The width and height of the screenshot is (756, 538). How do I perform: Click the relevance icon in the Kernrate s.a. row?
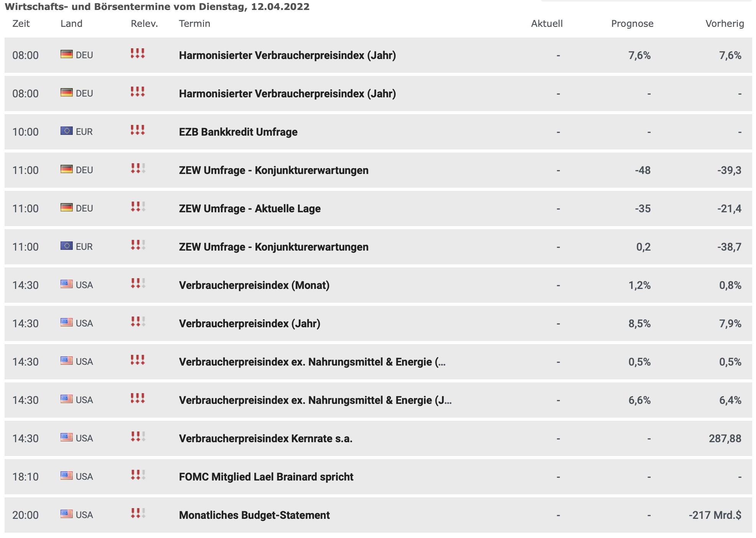coord(138,436)
